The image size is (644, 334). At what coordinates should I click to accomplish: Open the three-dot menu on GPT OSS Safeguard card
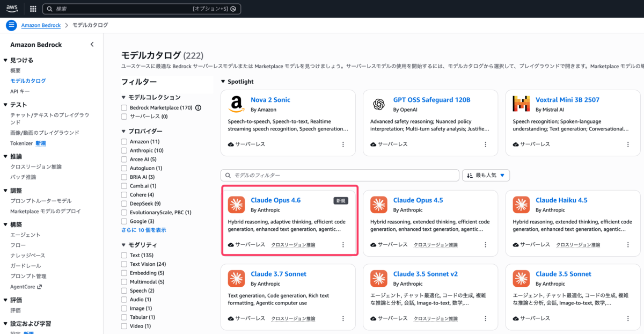coord(486,144)
